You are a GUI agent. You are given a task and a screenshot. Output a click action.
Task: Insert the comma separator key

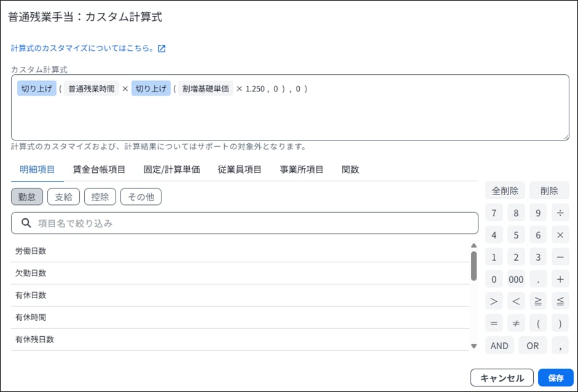[560, 345]
